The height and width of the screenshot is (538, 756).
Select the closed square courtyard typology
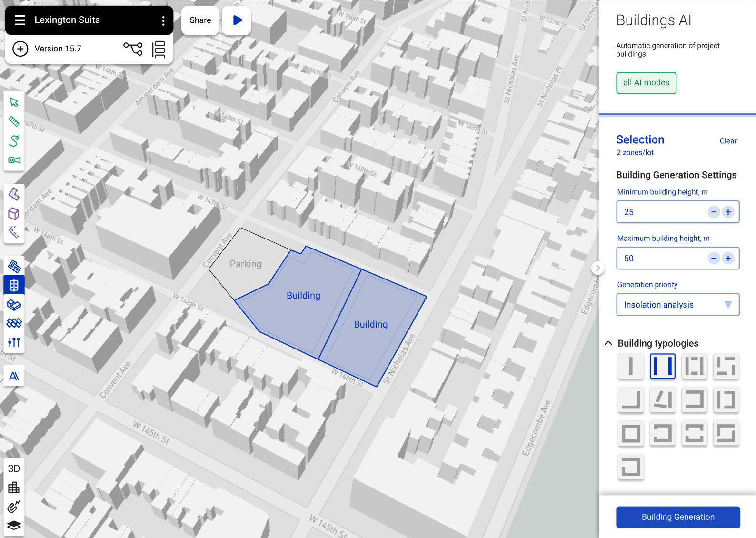pos(631,434)
